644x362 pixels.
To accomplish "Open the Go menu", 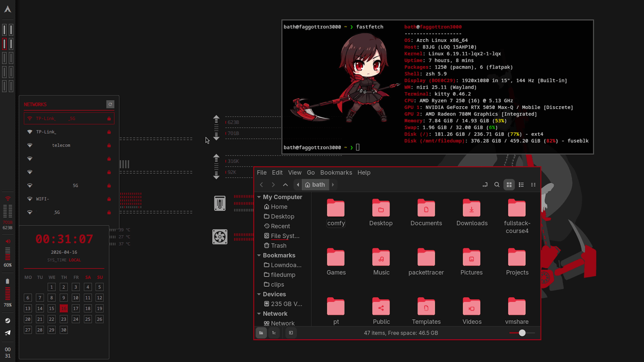I will pyautogui.click(x=311, y=172).
